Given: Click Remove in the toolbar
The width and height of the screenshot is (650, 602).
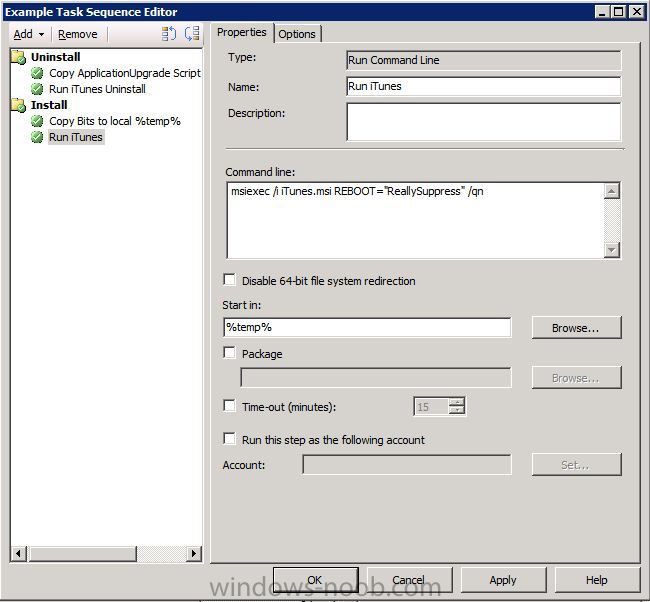Looking at the screenshot, I should [x=78, y=34].
